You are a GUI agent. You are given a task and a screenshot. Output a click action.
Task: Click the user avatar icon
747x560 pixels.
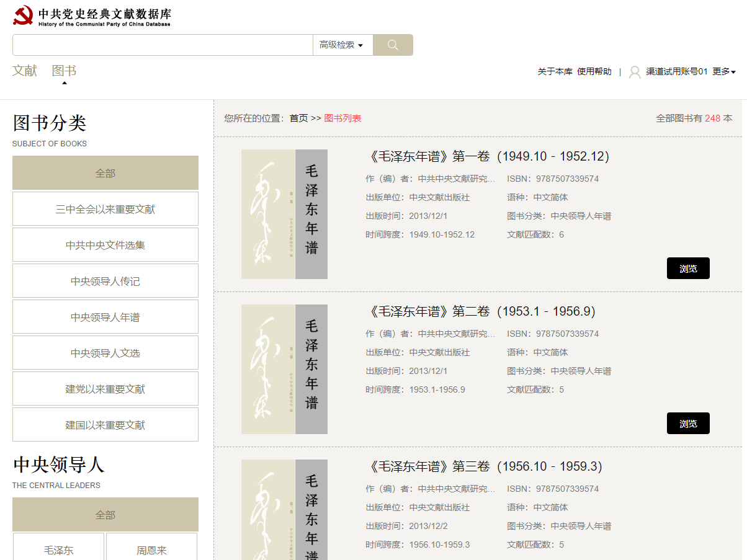tap(635, 72)
